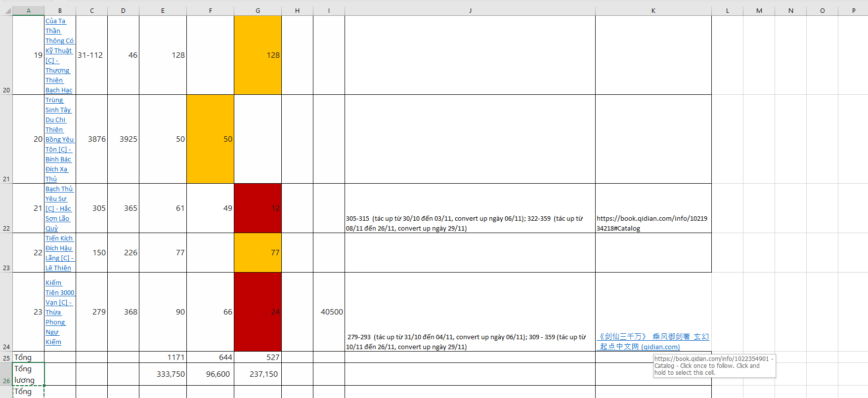Select column J header
Screen dimensions: 868x398
tap(470, 10)
